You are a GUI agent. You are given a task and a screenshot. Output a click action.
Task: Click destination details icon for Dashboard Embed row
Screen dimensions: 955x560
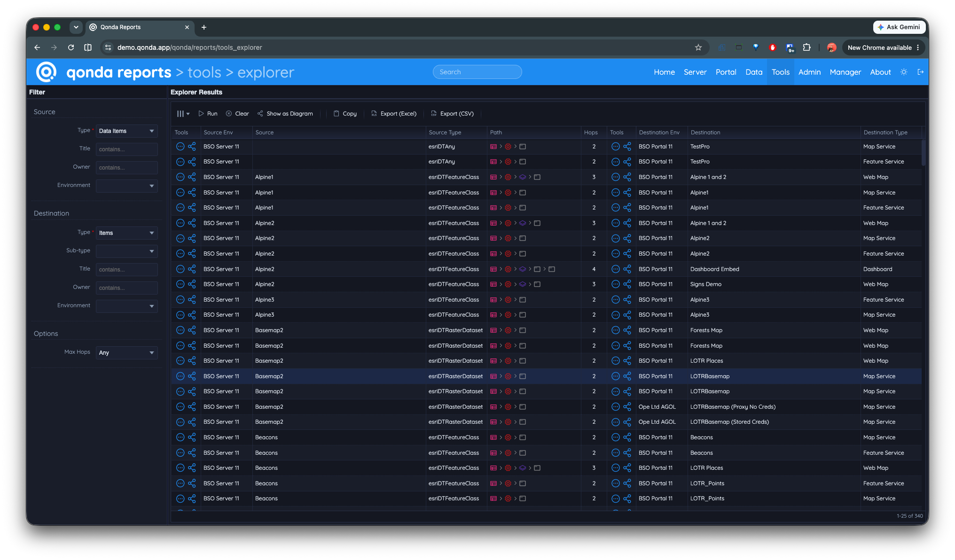click(615, 269)
